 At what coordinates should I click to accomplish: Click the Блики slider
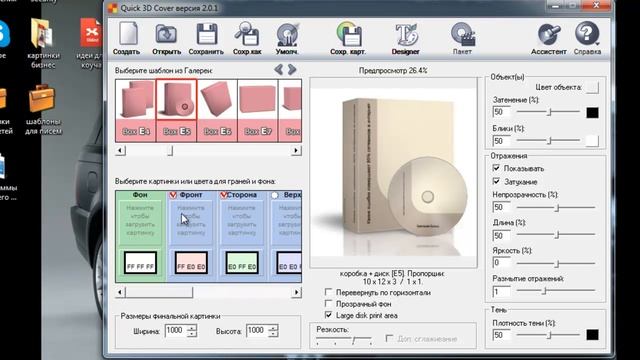pyautogui.click(x=548, y=141)
